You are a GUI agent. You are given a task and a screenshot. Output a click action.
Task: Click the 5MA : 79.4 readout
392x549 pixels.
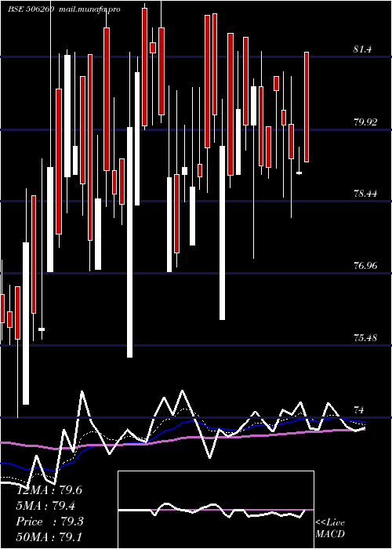pyautogui.click(x=45, y=506)
